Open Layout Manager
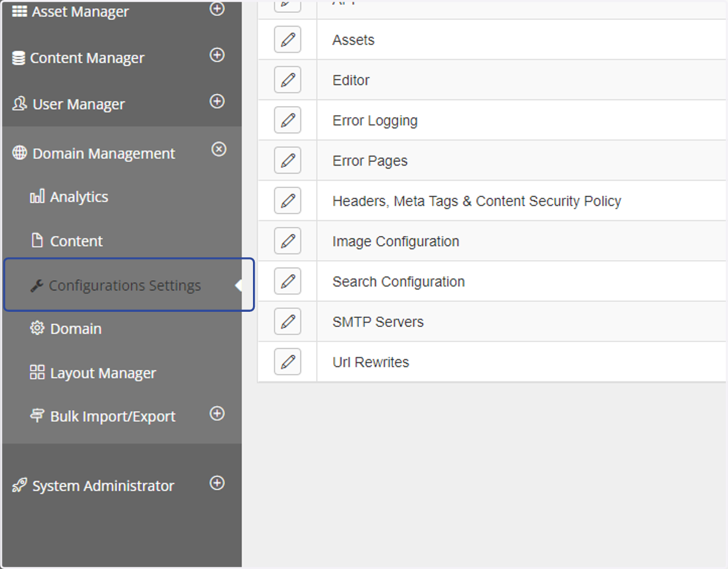This screenshot has width=728, height=569. click(x=103, y=373)
